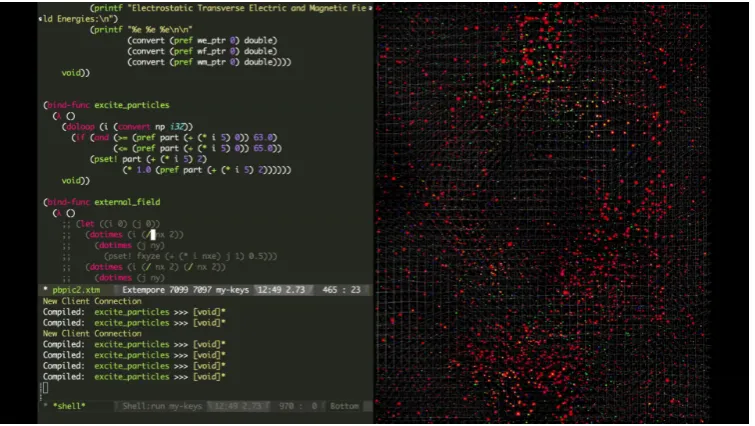Click the my-keys minor mode in the pbpic2.xtm mode line
This screenshot has height=426, width=755.
pos(232,290)
